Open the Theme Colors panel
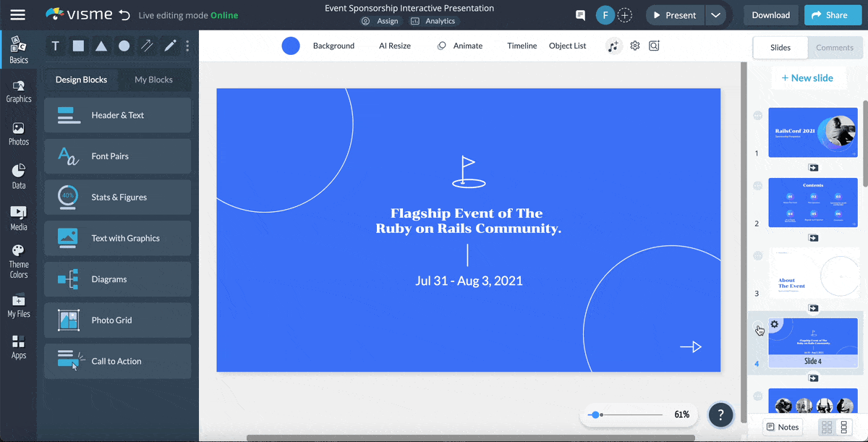The width and height of the screenshot is (868, 442). (x=19, y=261)
